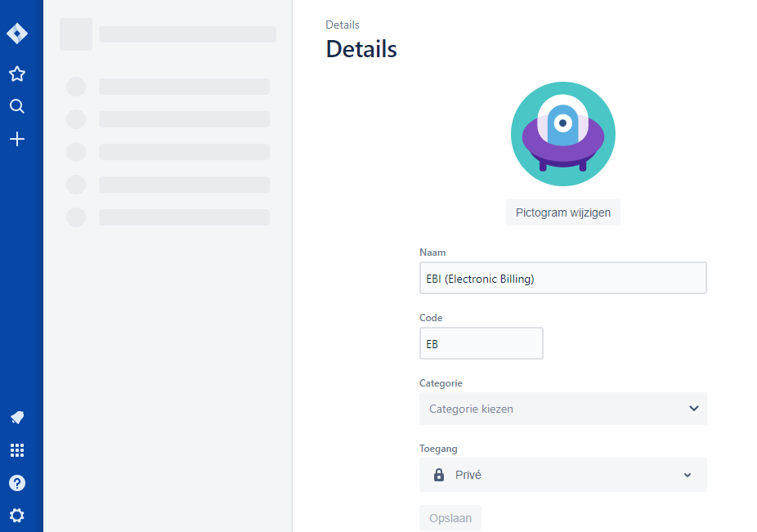
Task: Open the Categorie kiezen dropdown
Action: [553, 409]
